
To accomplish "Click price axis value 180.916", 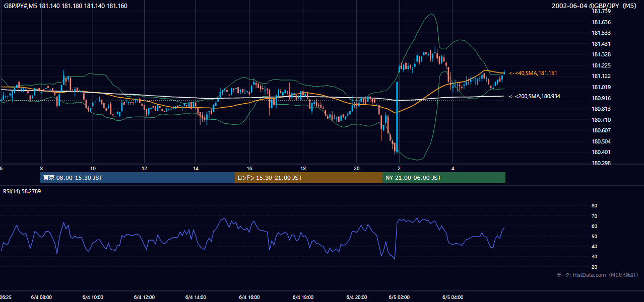I will pos(601,98).
